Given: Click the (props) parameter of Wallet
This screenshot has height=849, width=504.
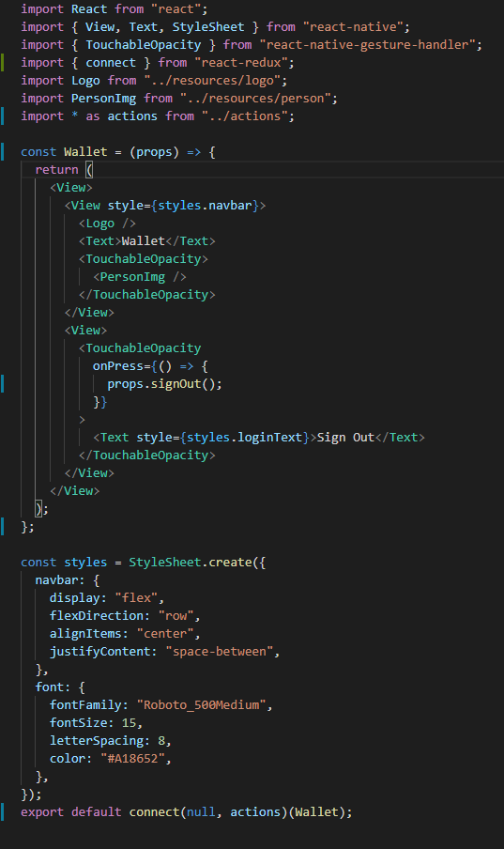Looking at the screenshot, I should point(154,152).
